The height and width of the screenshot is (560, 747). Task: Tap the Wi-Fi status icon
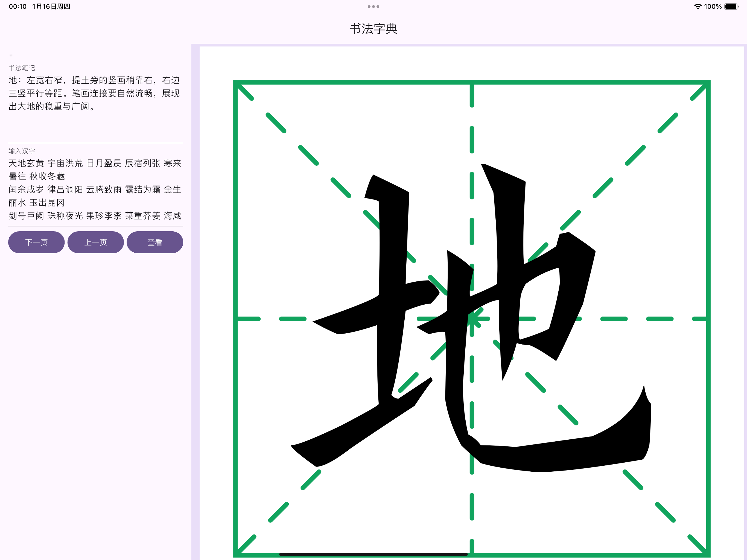pyautogui.click(x=698, y=6)
